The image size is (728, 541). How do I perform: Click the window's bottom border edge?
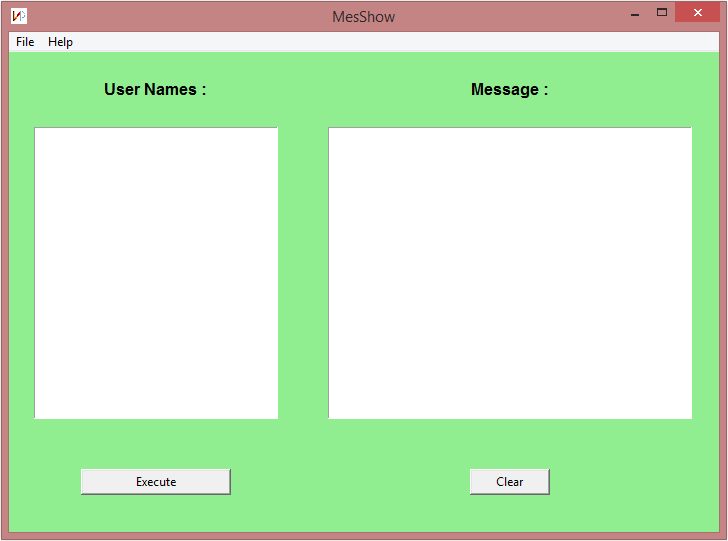point(364,536)
